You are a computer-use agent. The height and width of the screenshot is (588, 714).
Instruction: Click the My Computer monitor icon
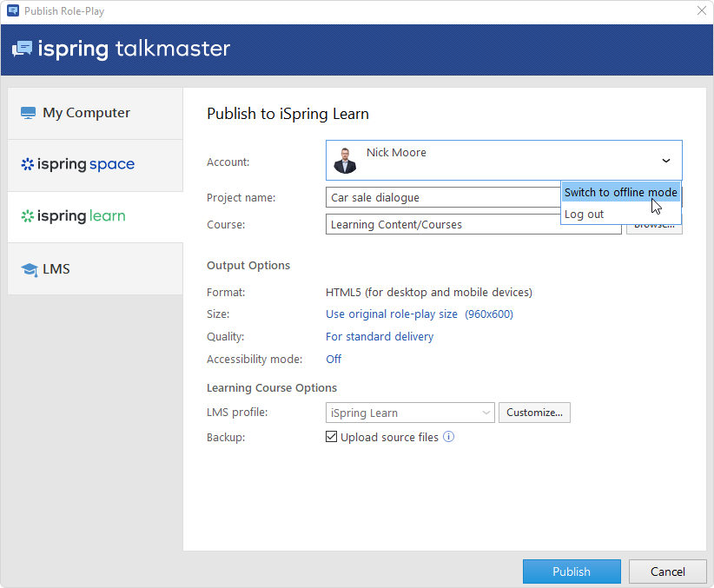[x=28, y=113]
